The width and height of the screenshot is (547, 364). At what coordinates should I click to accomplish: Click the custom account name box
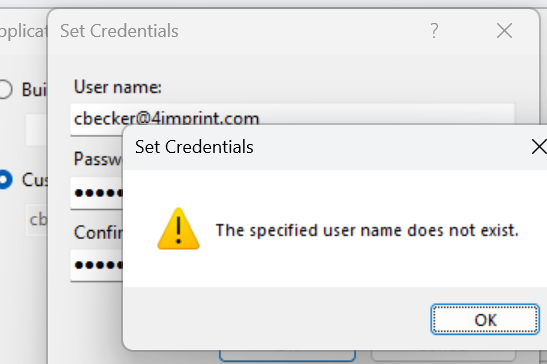click(x=37, y=220)
